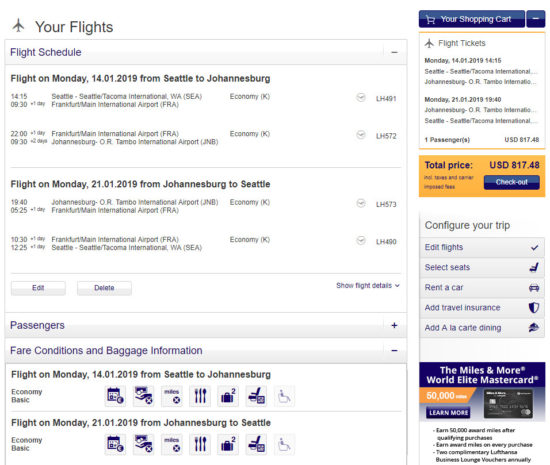
Task: Click baggage icon for Johannesburg to Seattle fare
Action: point(228,444)
